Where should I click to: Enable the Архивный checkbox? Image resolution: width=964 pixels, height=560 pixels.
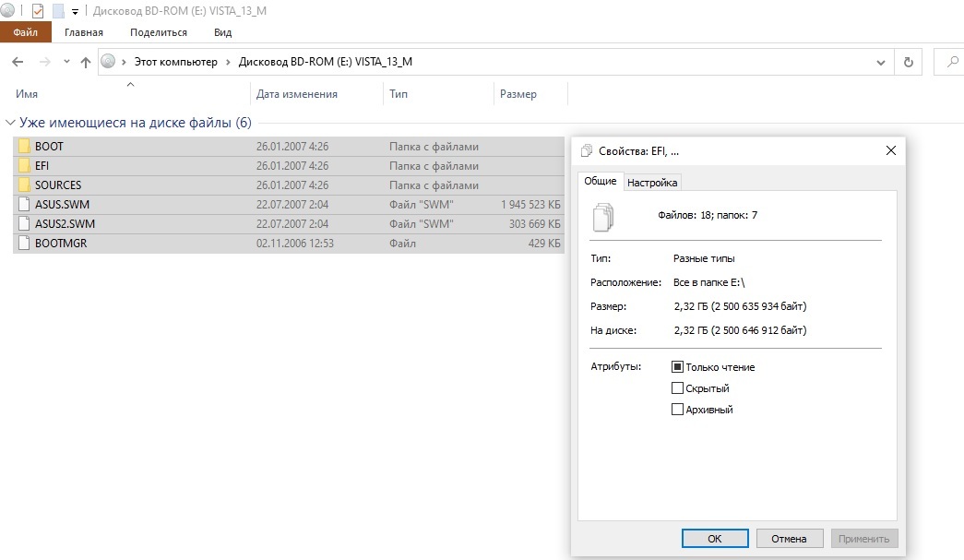678,410
